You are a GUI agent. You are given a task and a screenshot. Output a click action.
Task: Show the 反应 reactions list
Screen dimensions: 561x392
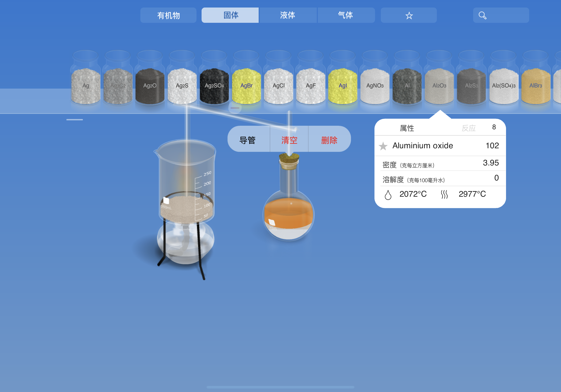469,128
